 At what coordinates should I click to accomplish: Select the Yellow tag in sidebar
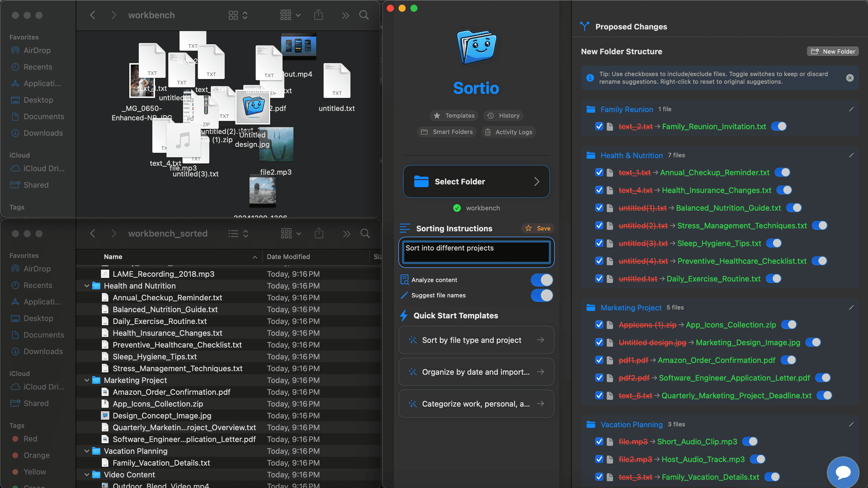pyautogui.click(x=34, y=472)
